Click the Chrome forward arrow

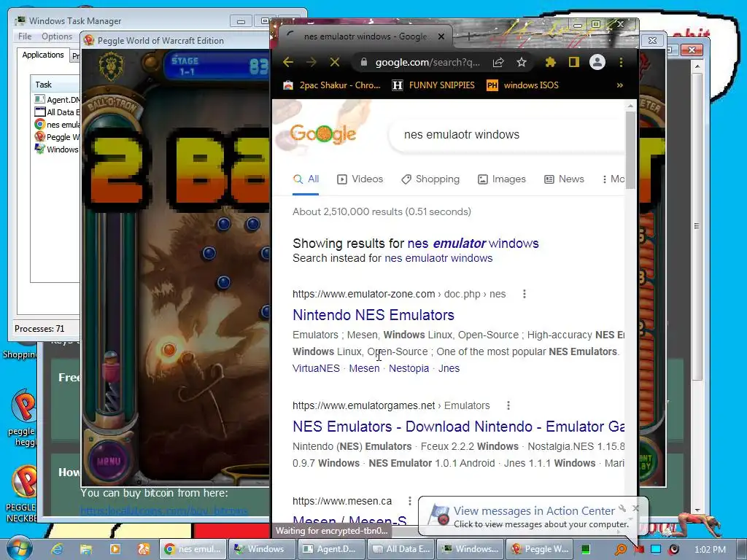click(x=311, y=62)
